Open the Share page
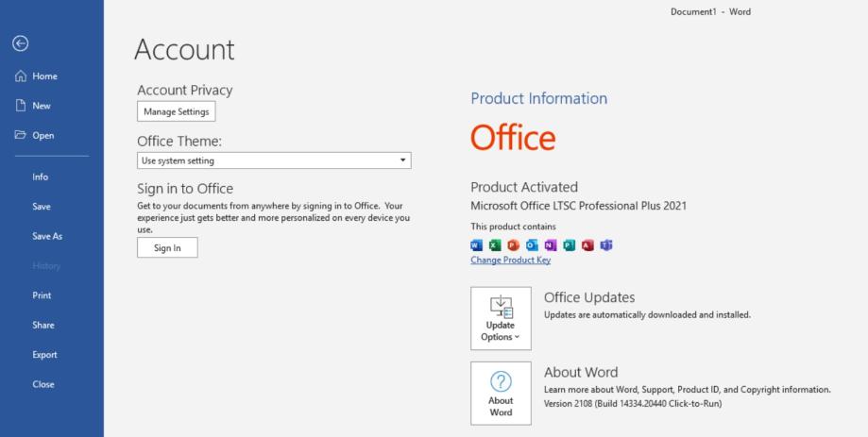This screenshot has height=437, width=868. pos(43,326)
